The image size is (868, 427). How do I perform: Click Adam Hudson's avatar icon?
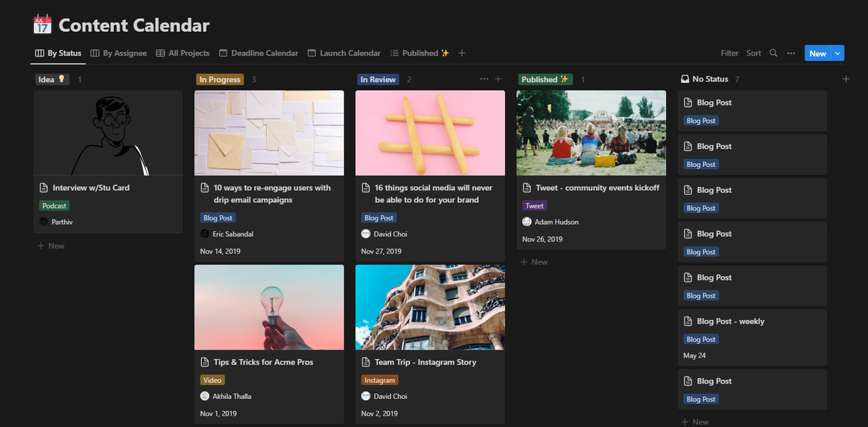[527, 222]
